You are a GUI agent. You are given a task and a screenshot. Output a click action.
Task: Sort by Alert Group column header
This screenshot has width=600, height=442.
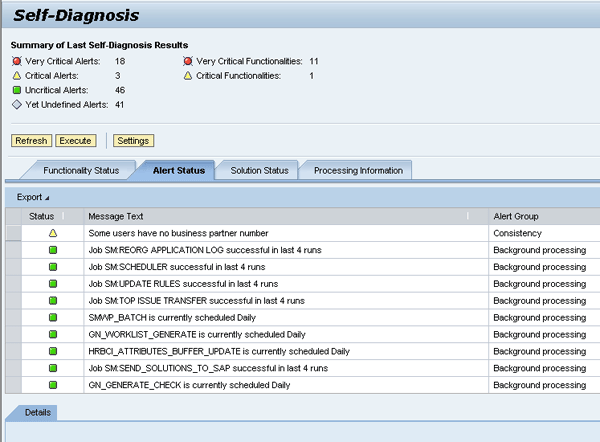[518, 216]
